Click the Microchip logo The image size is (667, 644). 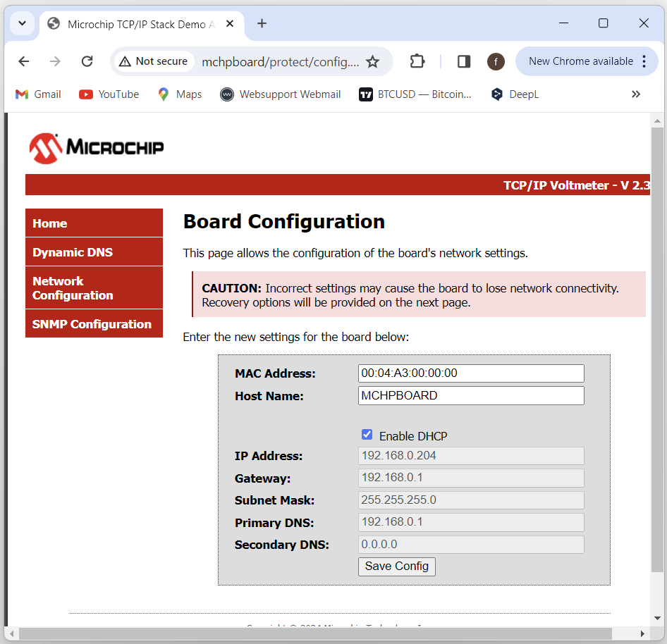pyautogui.click(x=97, y=148)
